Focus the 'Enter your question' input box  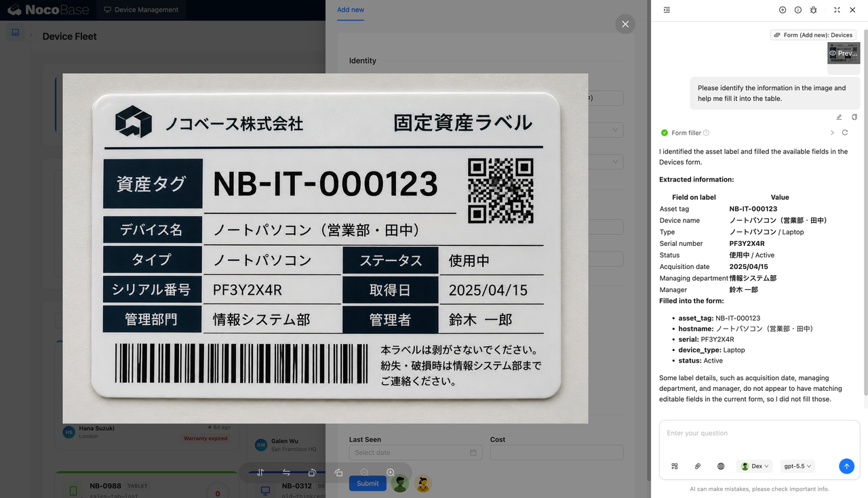tap(759, 434)
